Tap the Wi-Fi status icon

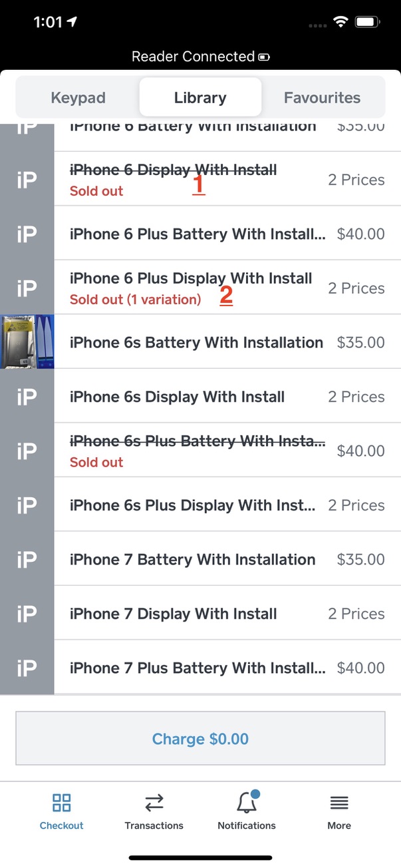pyautogui.click(x=341, y=22)
